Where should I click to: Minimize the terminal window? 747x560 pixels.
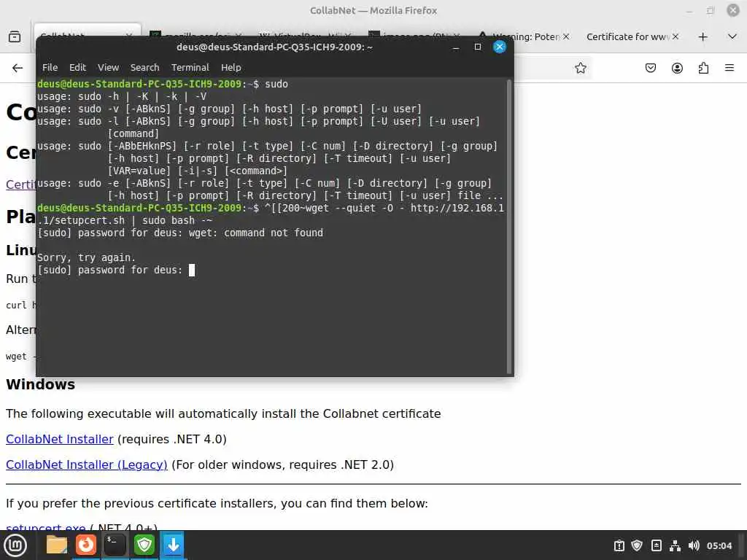click(456, 47)
